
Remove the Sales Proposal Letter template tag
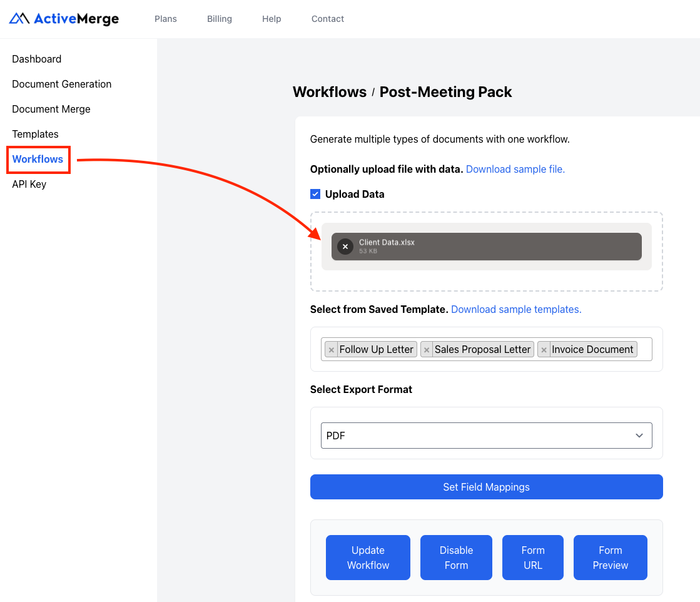427,349
